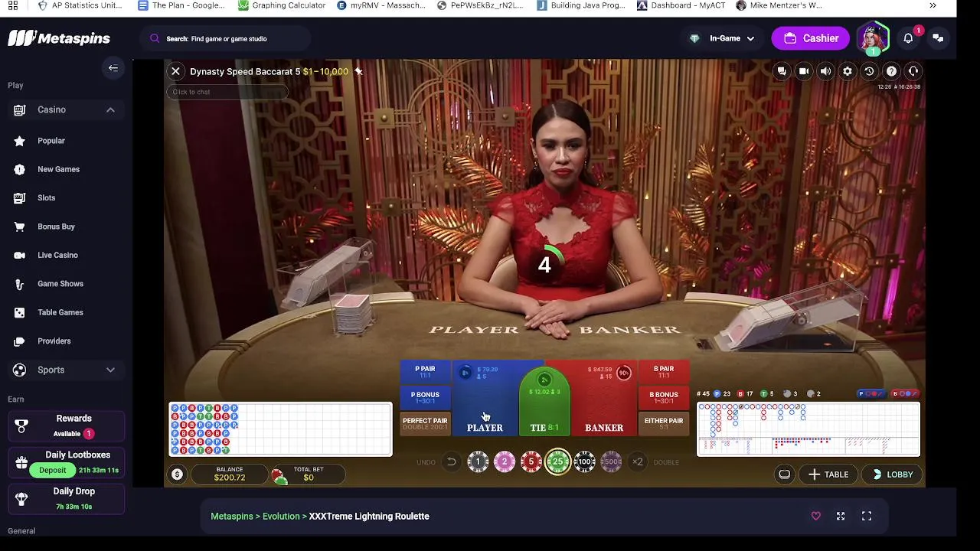Bet on PERFECT PAIR
Screen dimensions: 980x551
(x=425, y=423)
